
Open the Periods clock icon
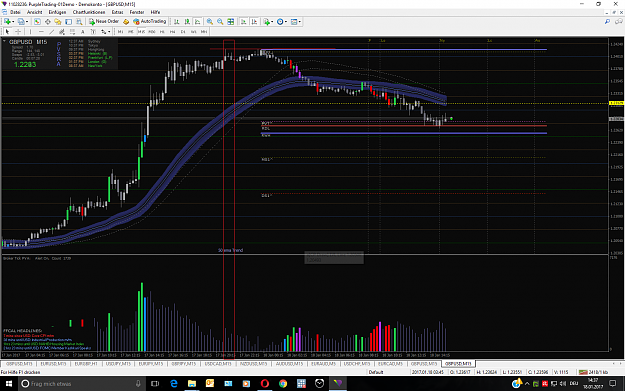point(280,22)
